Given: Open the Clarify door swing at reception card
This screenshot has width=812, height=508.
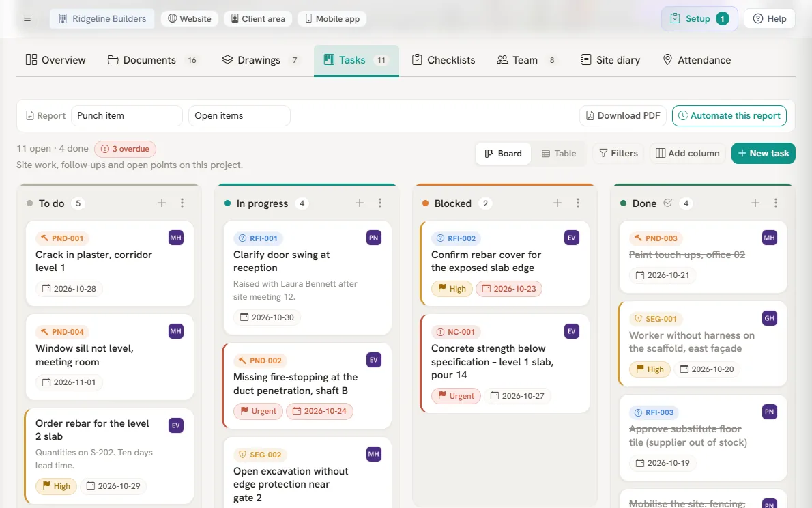Looking at the screenshot, I should pyautogui.click(x=308, y=277).
